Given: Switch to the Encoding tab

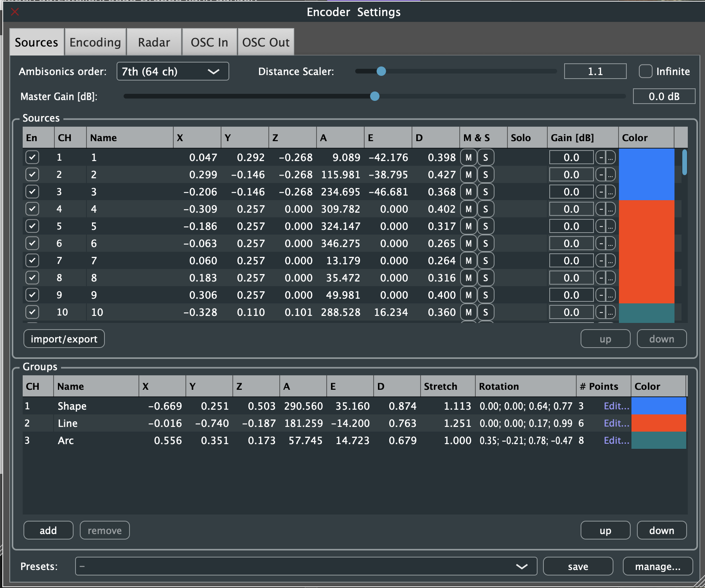Looking at the screenshot, I should coord(95,42).
